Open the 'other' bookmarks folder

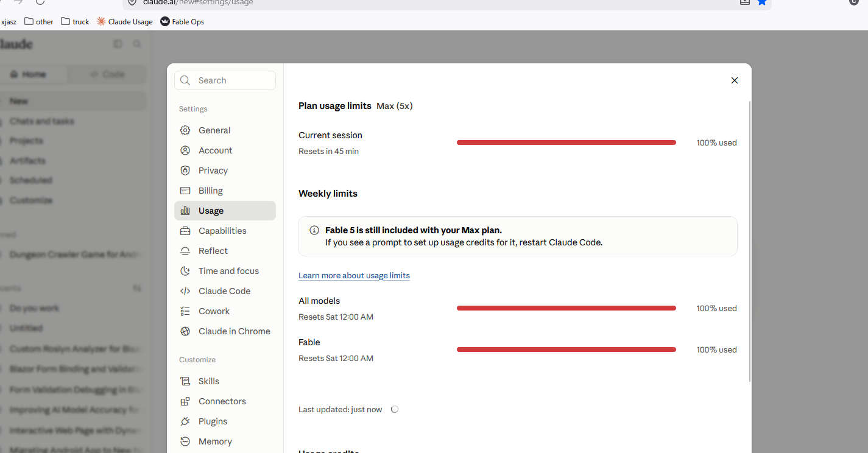39,21
